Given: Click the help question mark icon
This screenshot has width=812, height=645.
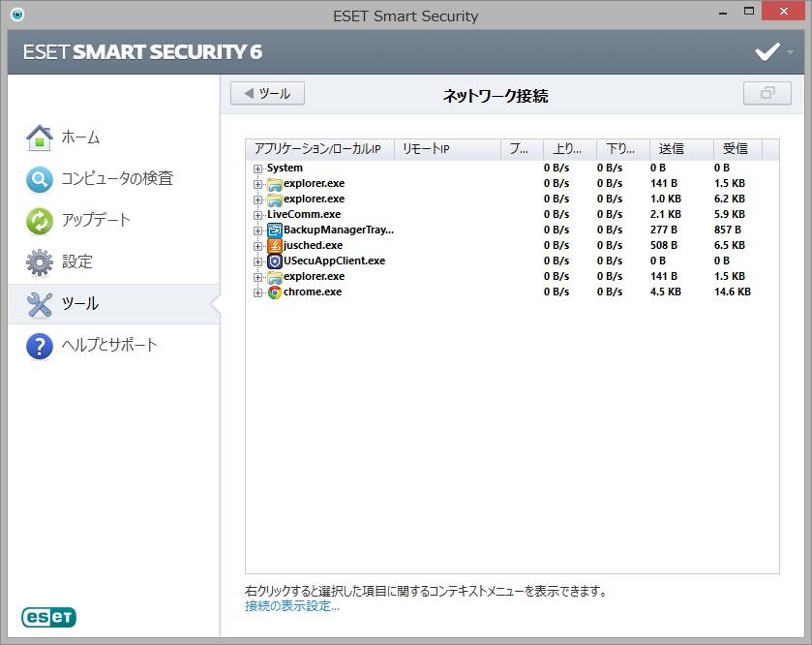Looking at the screenshot, I should point(40,346).
